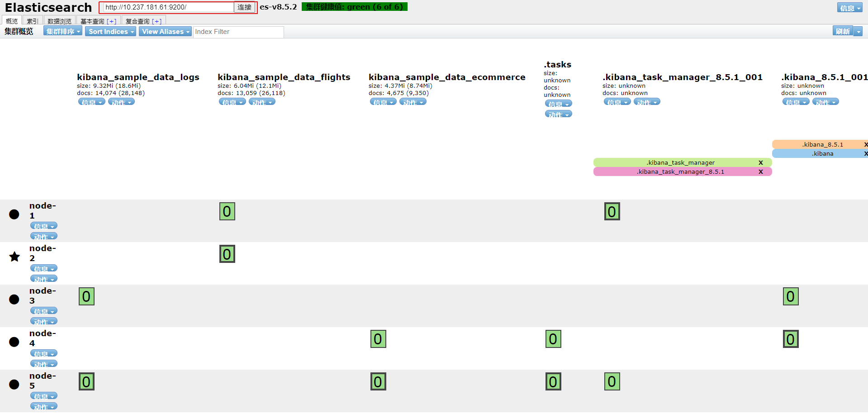This screenshot has height=414, width=868.
Task: Open the Sort Indices dropdown
Action: pyautogui.click(x=110, y=31)
